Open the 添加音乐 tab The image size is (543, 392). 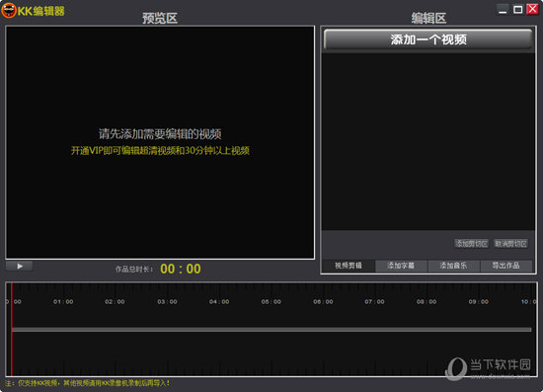point(454,266)
